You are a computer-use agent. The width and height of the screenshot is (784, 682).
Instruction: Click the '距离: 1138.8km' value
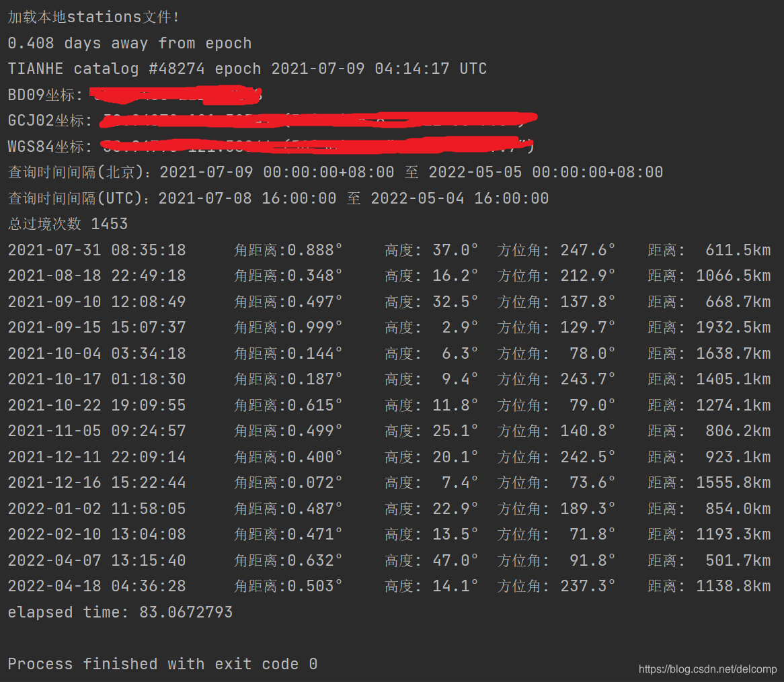coord(709,586)
